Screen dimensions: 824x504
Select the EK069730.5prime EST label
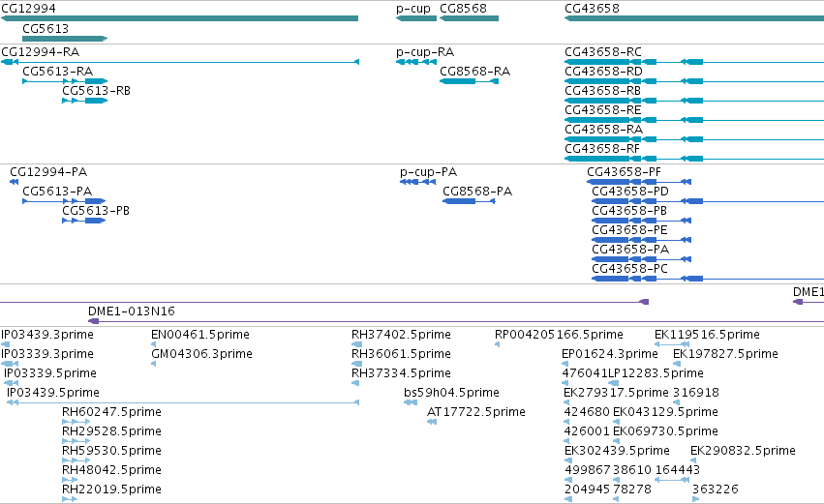(666, 432)
